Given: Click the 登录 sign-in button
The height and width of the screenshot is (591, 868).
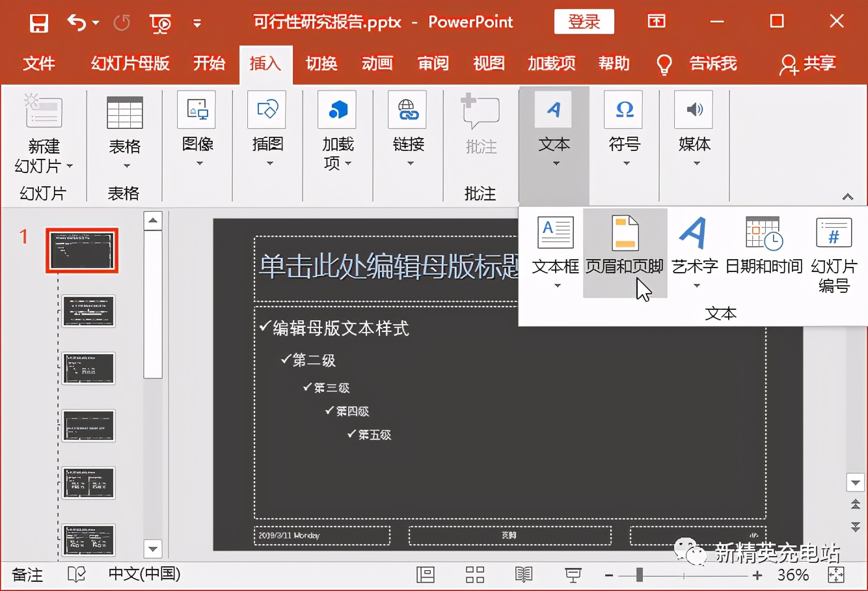Looking at the screenshot, I should (583, 21).
